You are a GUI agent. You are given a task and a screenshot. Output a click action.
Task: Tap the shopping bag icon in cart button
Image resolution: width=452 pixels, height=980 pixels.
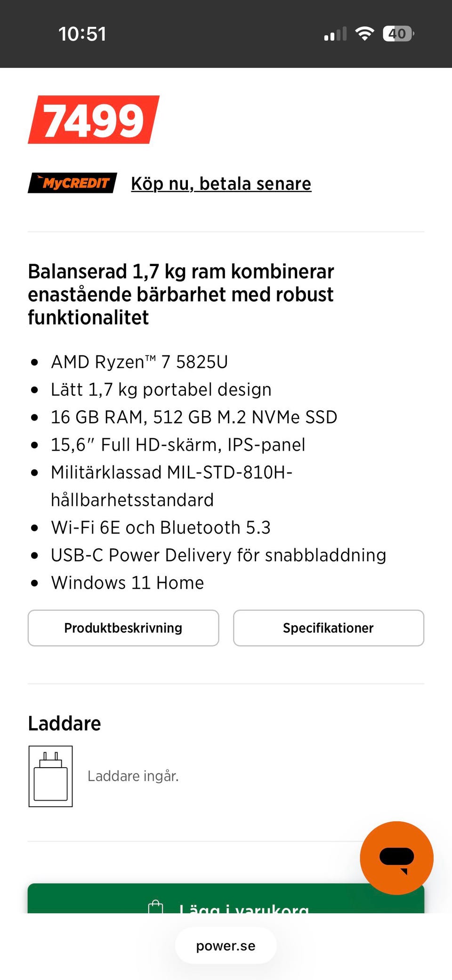click(x=155, y=907)
